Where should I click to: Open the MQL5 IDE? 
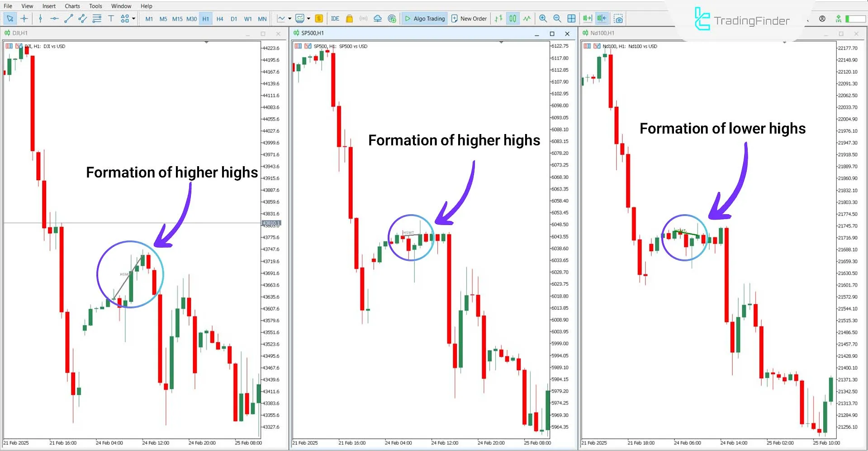click(335, 19)
